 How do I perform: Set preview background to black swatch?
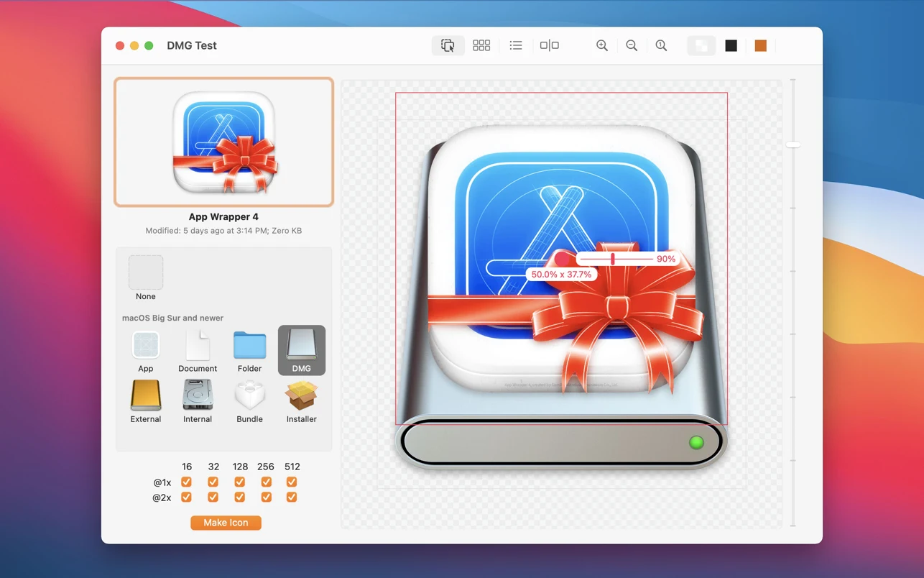coord(731,45)
